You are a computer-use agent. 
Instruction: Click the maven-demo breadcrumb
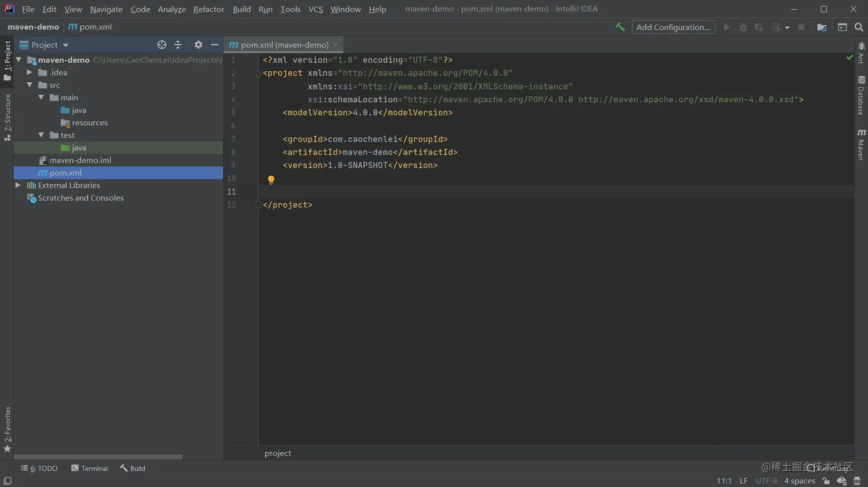[33, 27]
